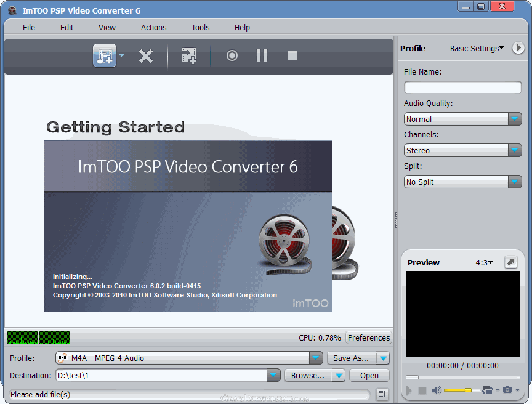Viewport: 532px width, 404px height.
Task: Change the preview 4:3 aspect ratio
Action: pyautogui.click(x=484, y=262)
